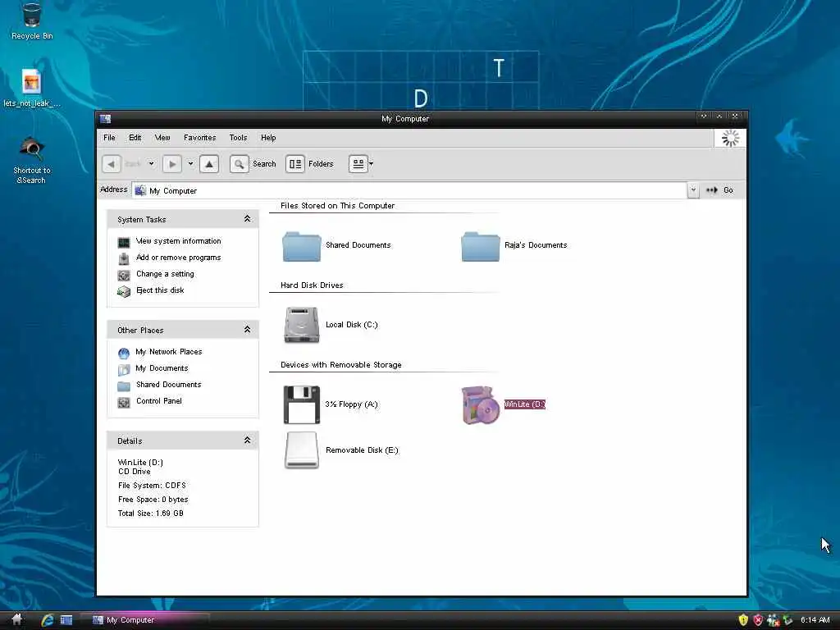840x630 pixels.
Task: Open the Recycle Bin desktop icon
Action: coord(32,21)
